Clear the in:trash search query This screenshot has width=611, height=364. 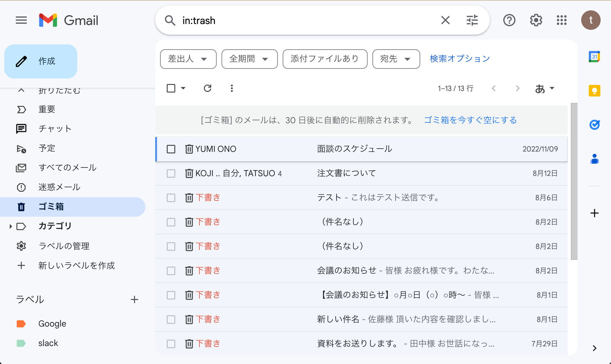point(445,20)
